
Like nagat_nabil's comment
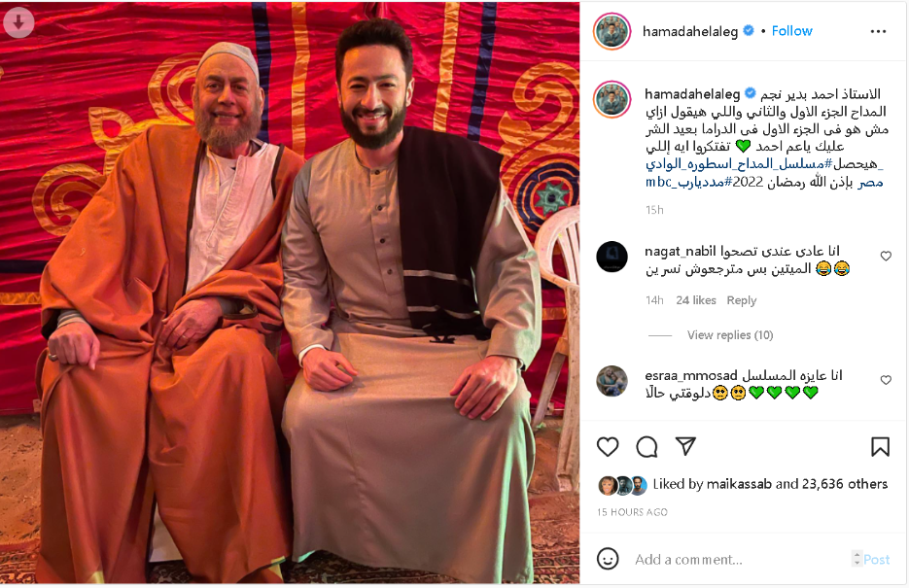click(886, 256)
